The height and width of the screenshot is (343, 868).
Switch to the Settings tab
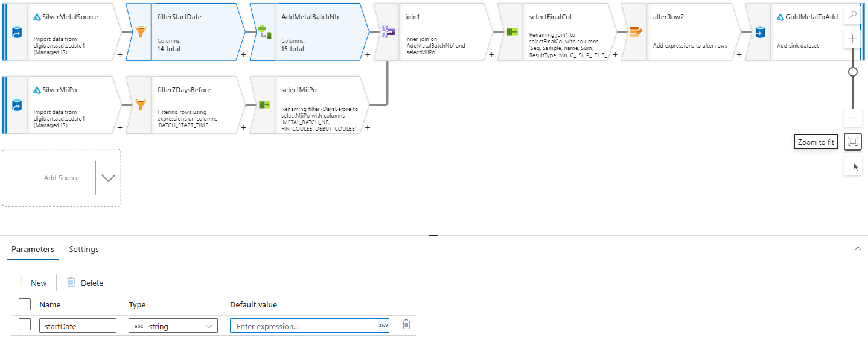click(x=84, y=249)
